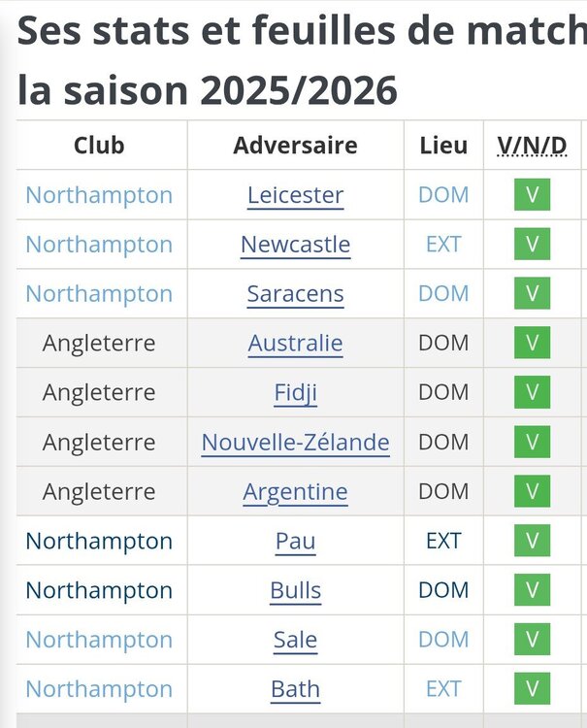Click the Club column header

[x=99, y=146]
